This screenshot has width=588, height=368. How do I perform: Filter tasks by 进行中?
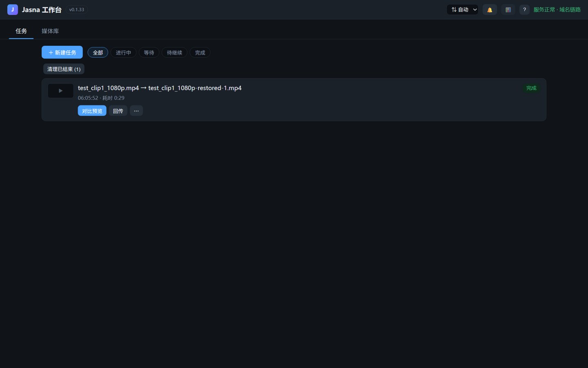click(x=123, y=52)
